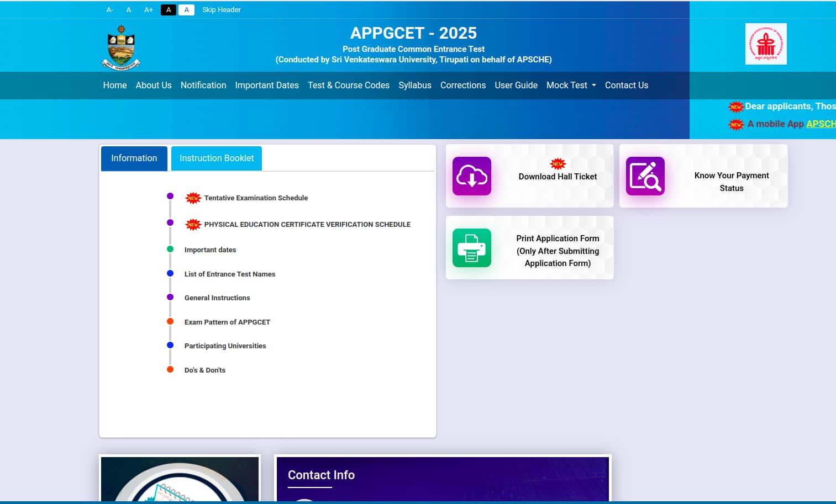Click the APSCHE red logo in header
The width and height of the screenshot is (836, 504).
[x=766, y=44]
